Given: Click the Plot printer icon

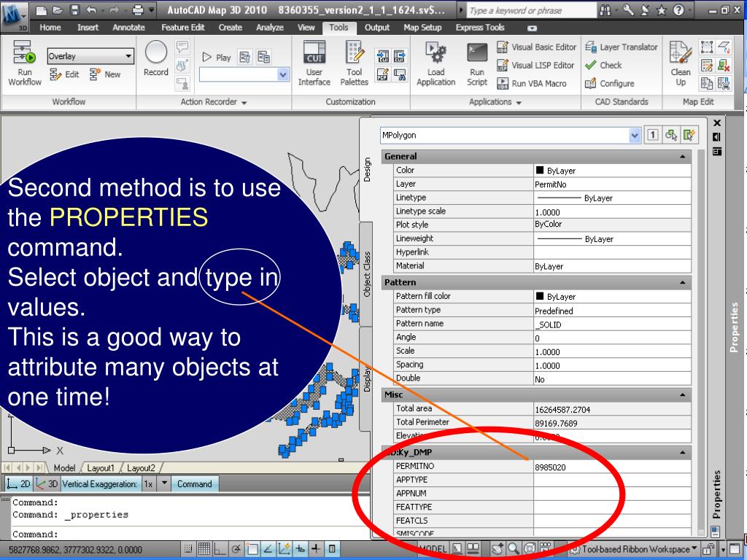Looking at the screenshot, I should tap(138, 10).
